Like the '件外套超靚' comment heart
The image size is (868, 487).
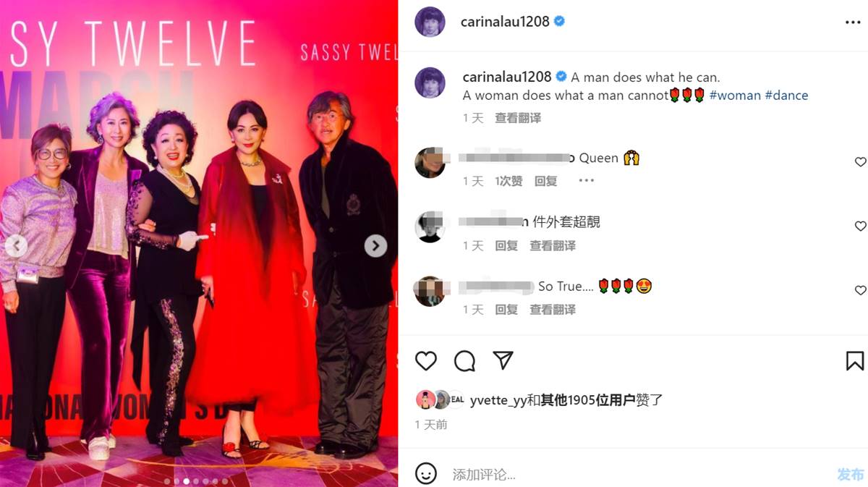click(860, 226)
